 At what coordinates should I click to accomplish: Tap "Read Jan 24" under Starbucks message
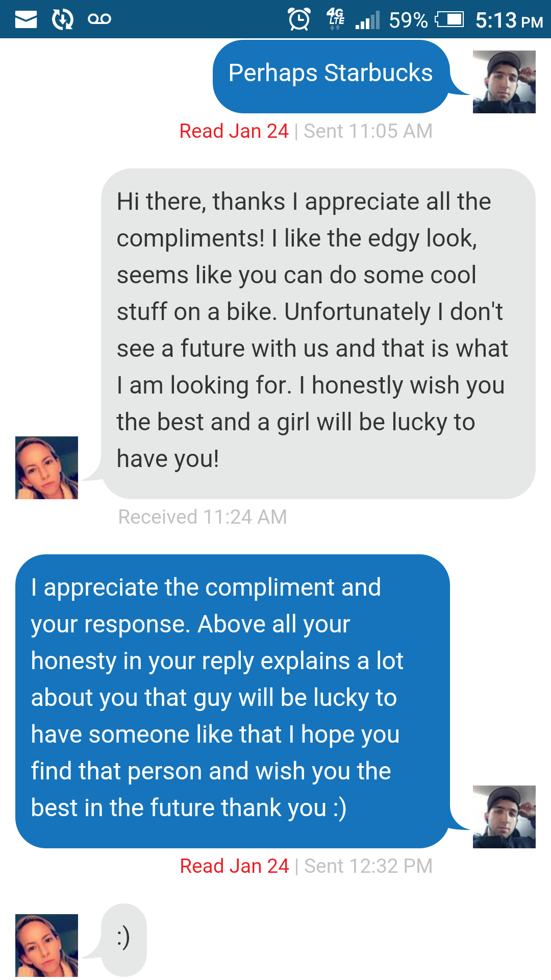point(234,131)
